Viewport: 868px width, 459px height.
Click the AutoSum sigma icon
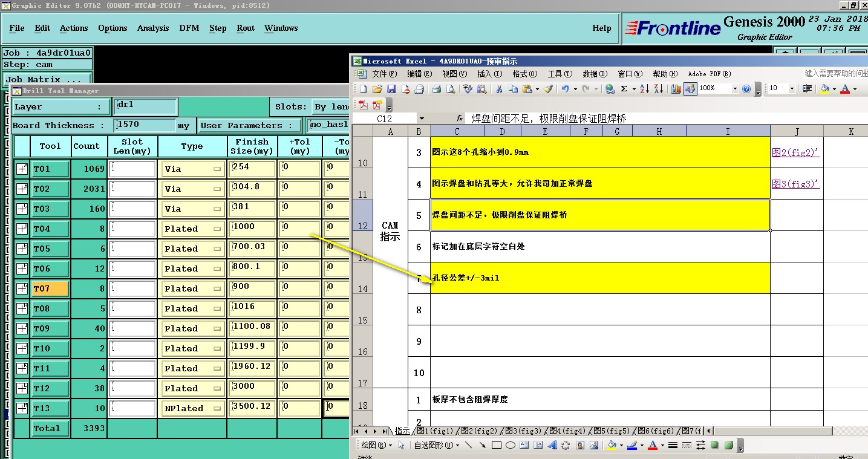pos(624,88)
